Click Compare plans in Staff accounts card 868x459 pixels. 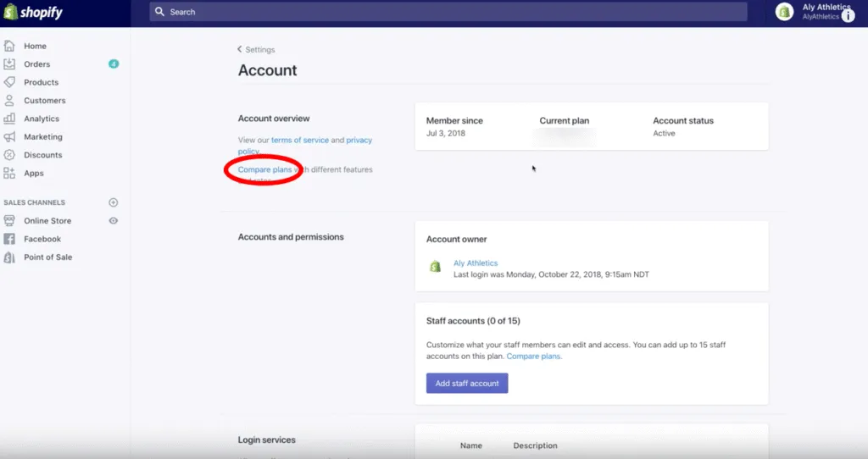coord(534,357)
